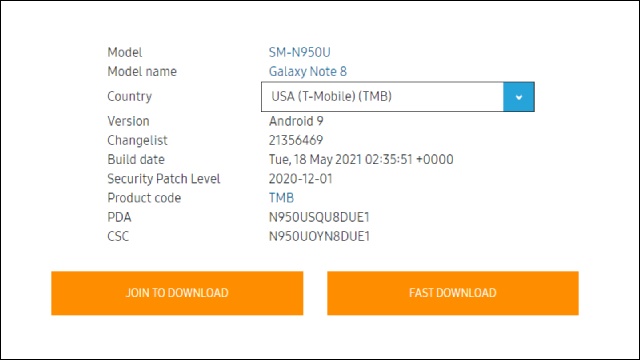Viewport: 640px width, 360px height.
Task: Open the SM-N950U model link
Action: [300, 52]
